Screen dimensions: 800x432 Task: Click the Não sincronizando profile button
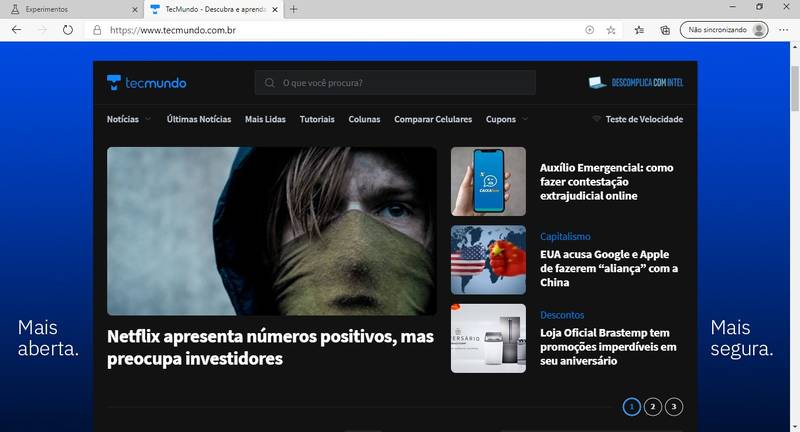coord(723,30)
